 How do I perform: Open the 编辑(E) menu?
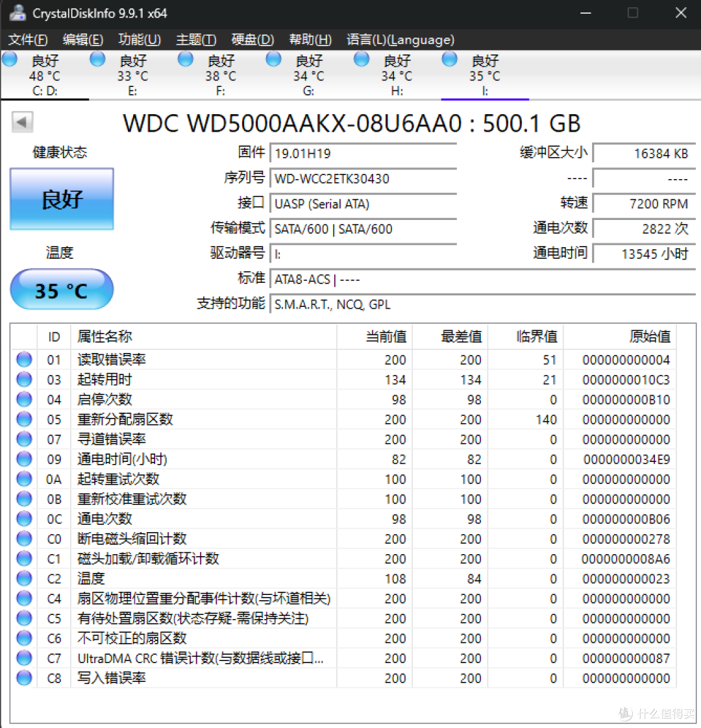click(82, 40)
